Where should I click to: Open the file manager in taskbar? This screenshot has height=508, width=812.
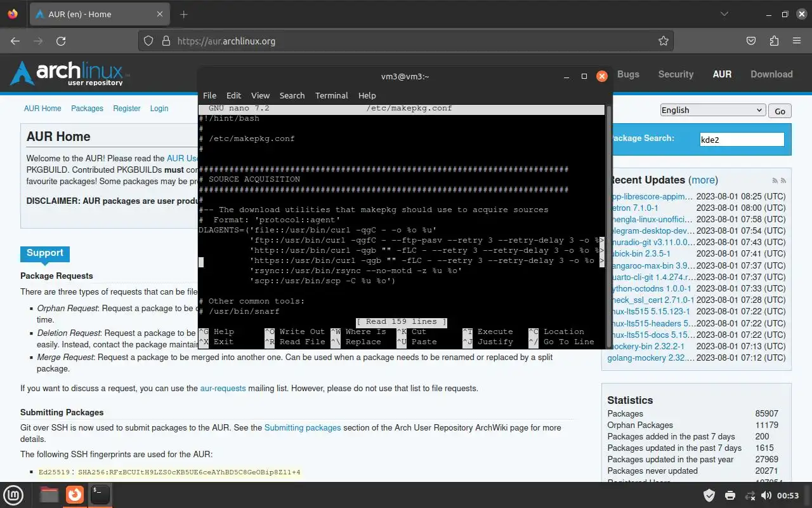pos(49,495)
